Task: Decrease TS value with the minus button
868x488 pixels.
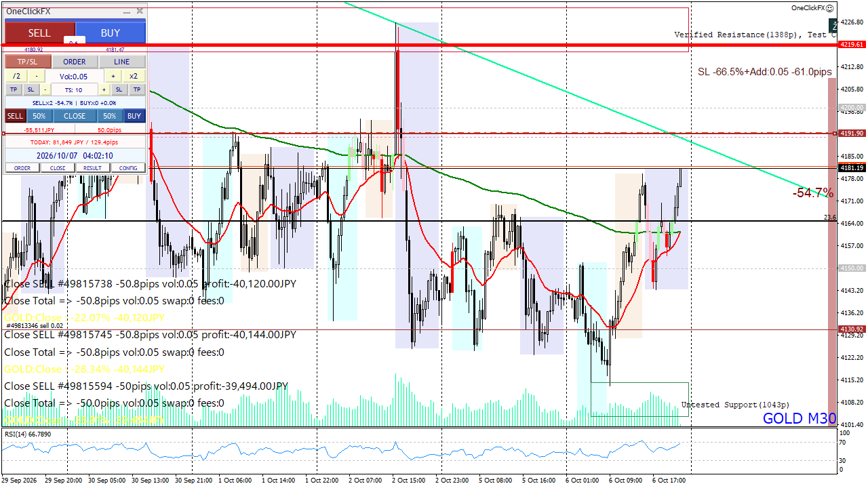Action: coord(45,89)
